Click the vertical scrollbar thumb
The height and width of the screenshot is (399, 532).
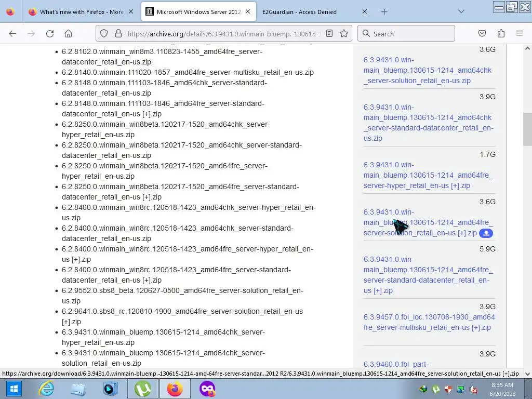[527, 129]
